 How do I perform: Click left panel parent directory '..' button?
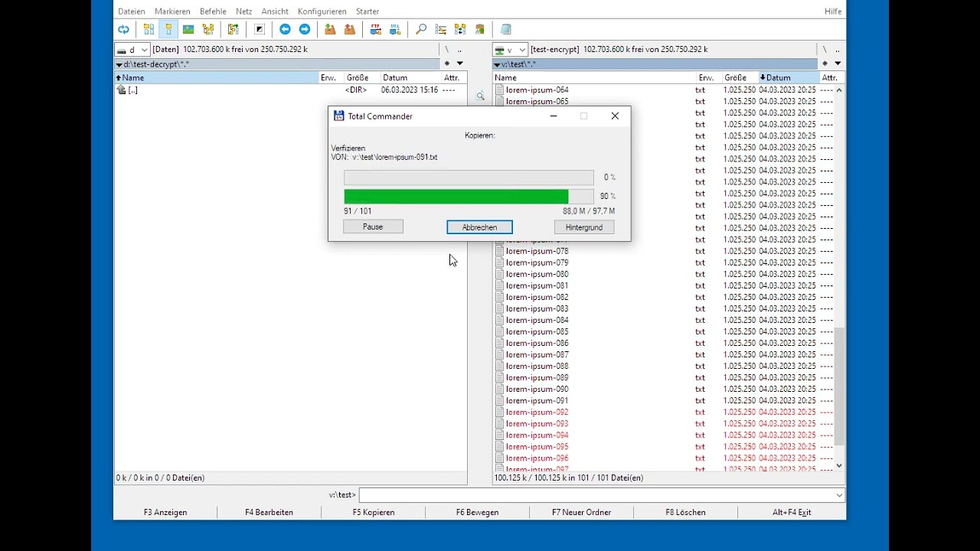[x=459, y=50]
